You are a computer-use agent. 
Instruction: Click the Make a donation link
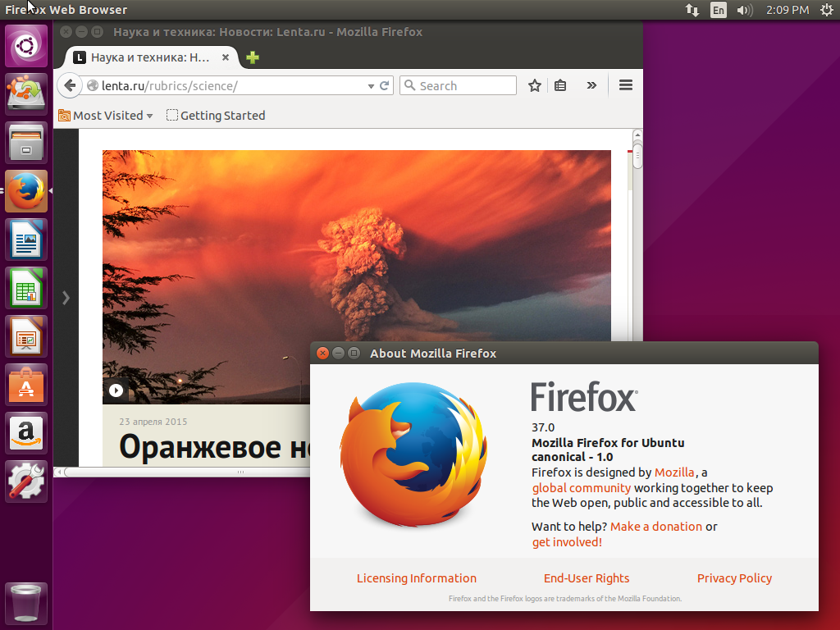point(656,527)
